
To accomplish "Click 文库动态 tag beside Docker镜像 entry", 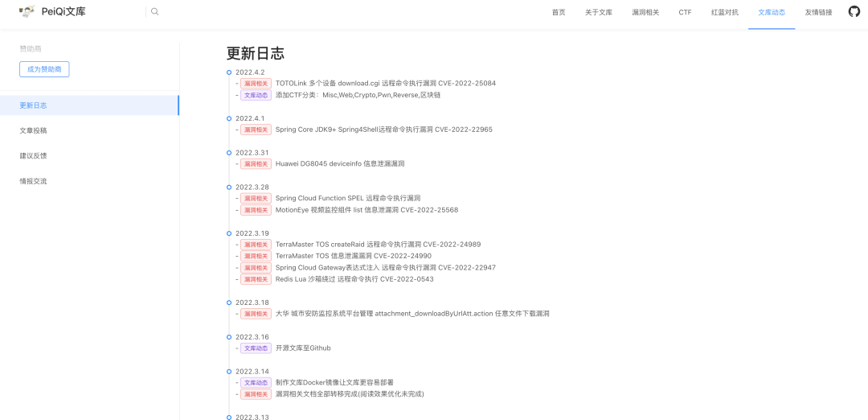I will (x=256, y=382).
